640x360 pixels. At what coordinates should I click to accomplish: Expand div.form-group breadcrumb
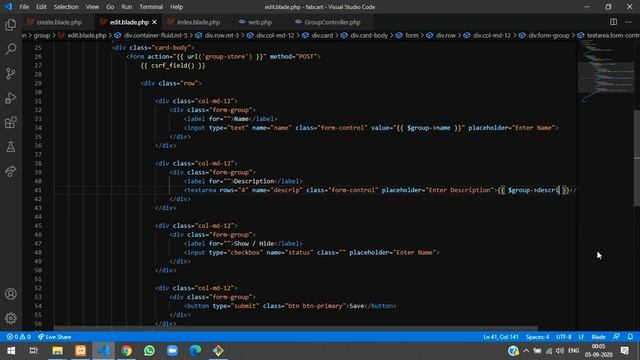(x=549, y=36)
